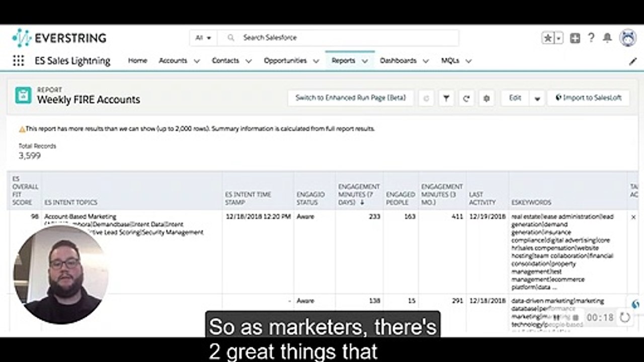Screen dimensions: 644x362
Task: Click the 291 engagement minutes cell
Action: click(457, 301)
